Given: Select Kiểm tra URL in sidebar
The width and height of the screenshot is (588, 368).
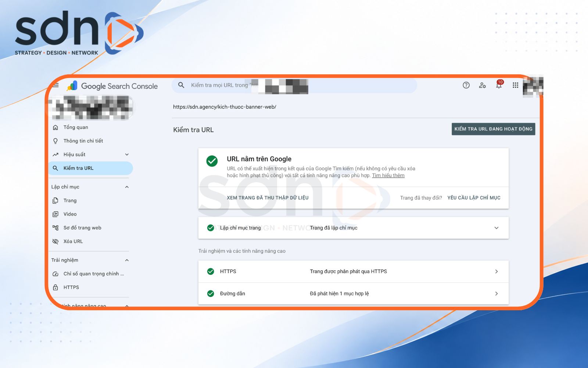Looking at the screenshot, I should [91, 168].
